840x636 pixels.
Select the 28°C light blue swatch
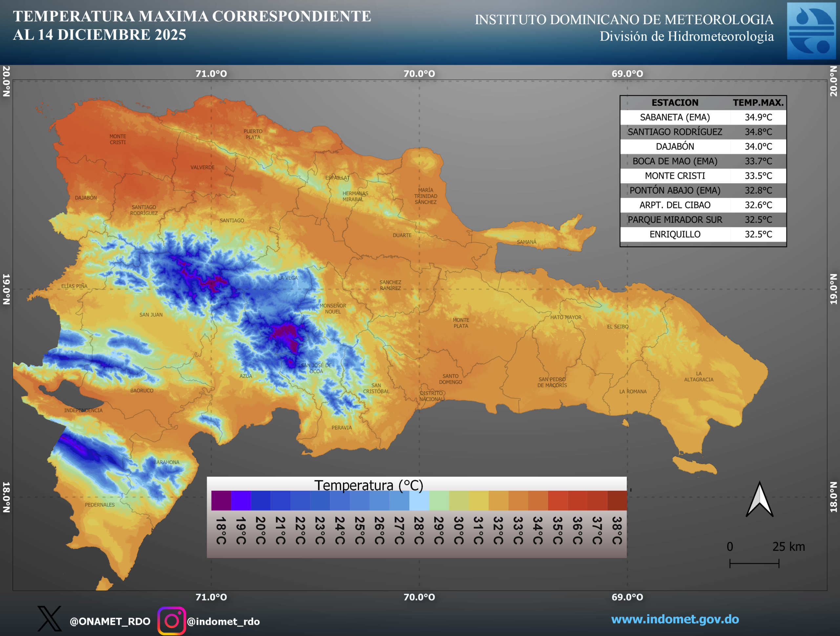click(419, 501)
